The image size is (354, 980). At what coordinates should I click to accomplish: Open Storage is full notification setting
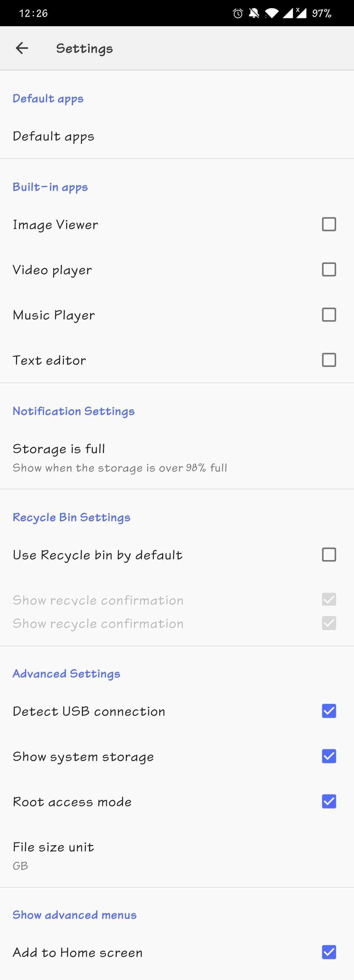(x=120, y=457)
